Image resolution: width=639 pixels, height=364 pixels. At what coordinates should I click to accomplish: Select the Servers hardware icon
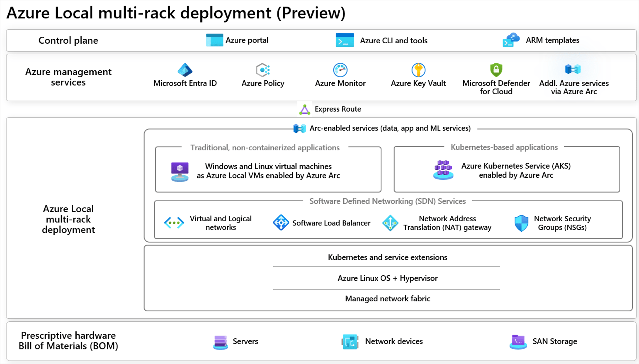[x=221, y=342]
